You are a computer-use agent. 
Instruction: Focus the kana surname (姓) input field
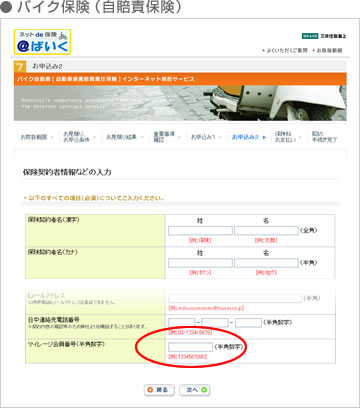click(200, 263)
